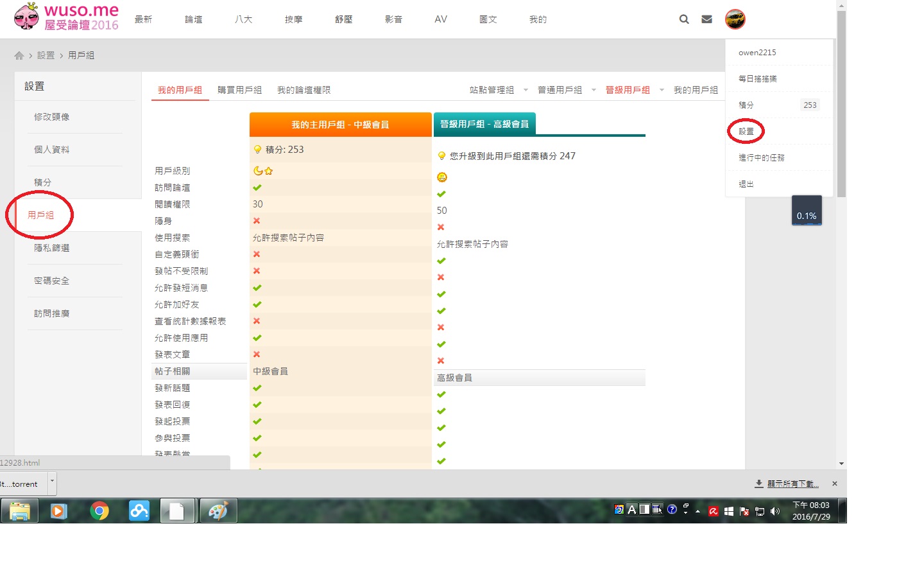Switch to the 我的論壇權限 tab
924x578 pixels.
(x=304, y=91)
